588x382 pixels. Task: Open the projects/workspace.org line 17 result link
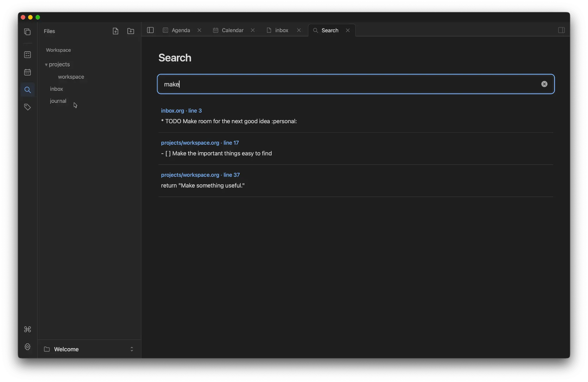[200, 143]
